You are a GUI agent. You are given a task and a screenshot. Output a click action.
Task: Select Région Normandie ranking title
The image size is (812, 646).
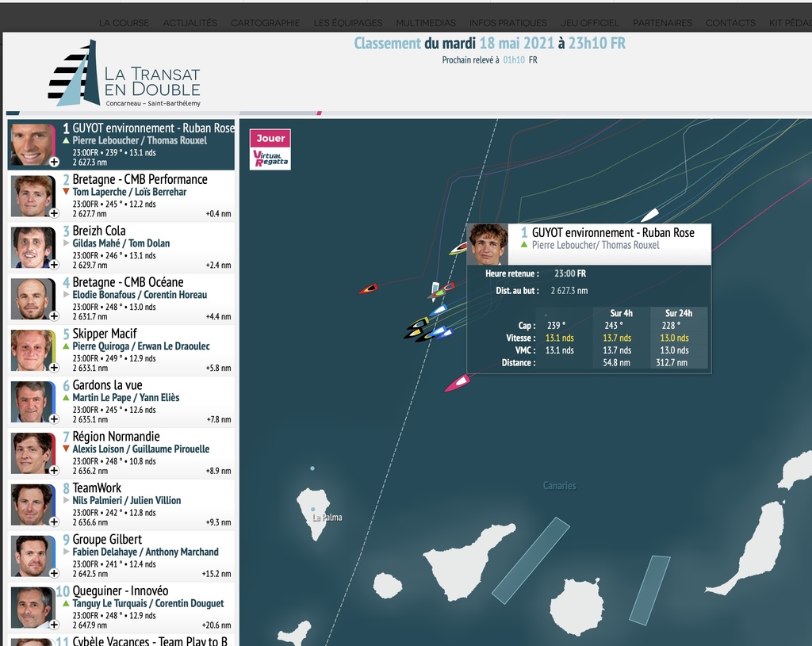116,437
